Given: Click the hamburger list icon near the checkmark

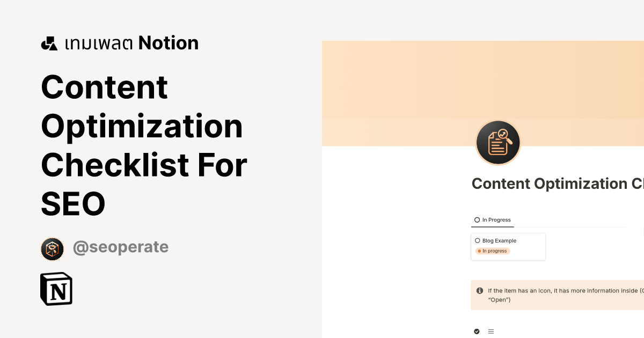Looking at the screenshot, I should (x=491, y=331).
